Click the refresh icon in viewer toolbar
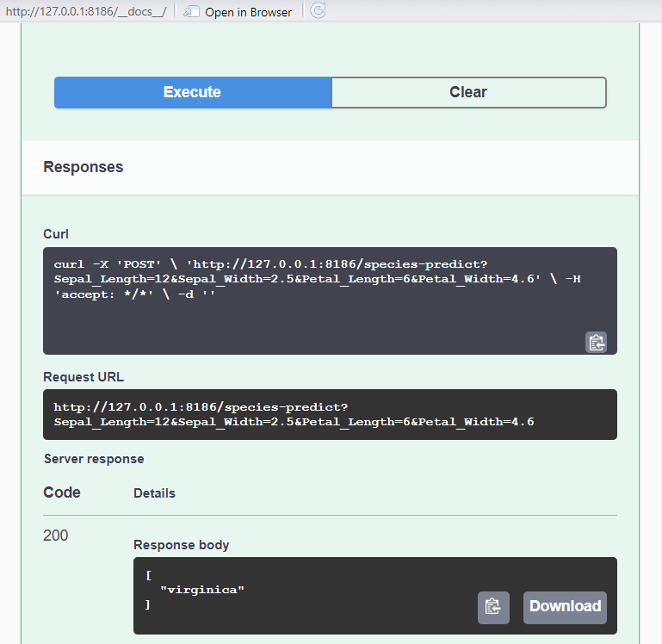Screen dimensions: 662x644 click(318, 11)
